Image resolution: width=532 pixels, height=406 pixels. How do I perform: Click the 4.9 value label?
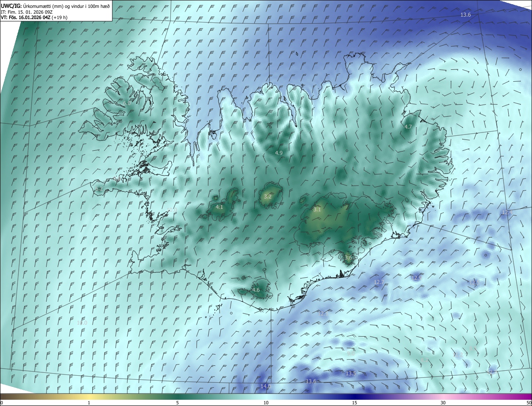279,153
